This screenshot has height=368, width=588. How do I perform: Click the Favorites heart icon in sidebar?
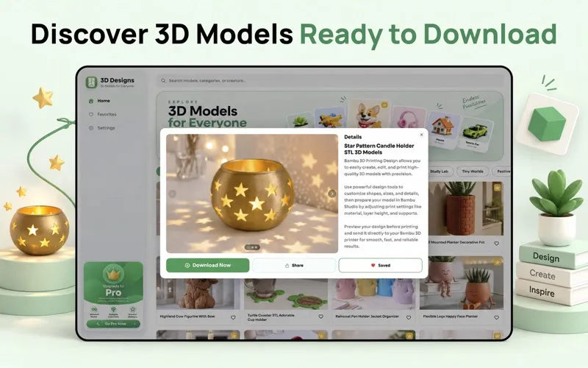pyautogui.click(x=90, y=114)
